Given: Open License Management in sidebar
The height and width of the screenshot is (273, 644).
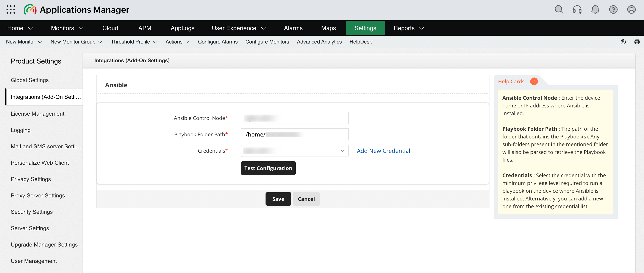Looking at the screenshot, I should pos(38,114).
